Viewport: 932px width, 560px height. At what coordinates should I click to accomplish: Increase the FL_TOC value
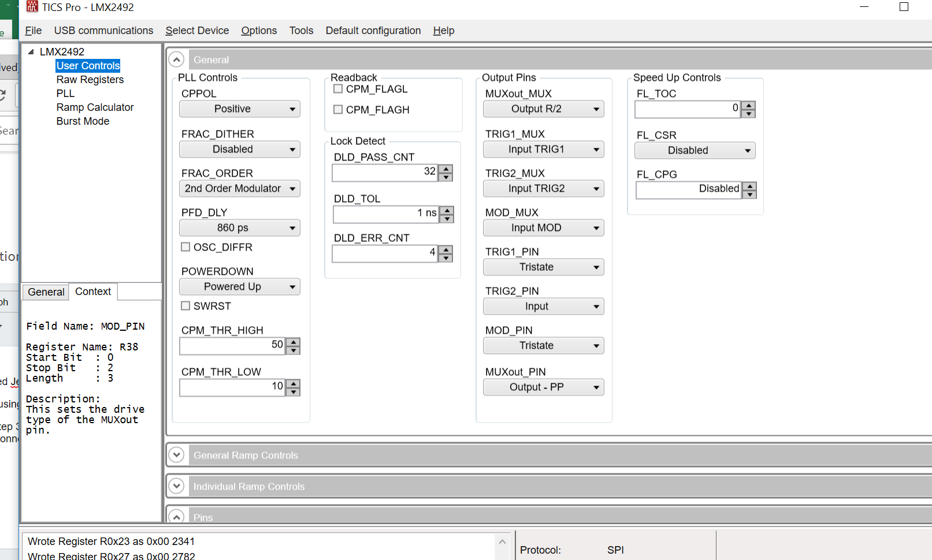(748, 106)
